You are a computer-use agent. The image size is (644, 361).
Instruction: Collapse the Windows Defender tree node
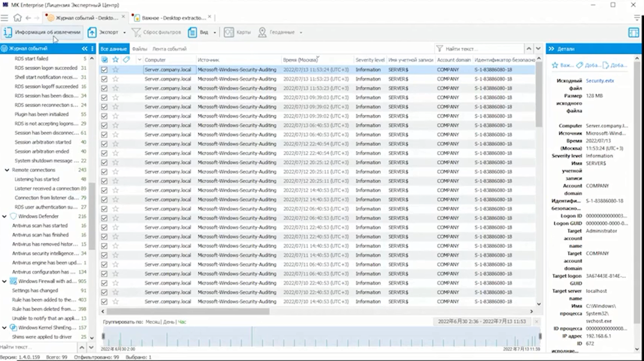point(5,216)
